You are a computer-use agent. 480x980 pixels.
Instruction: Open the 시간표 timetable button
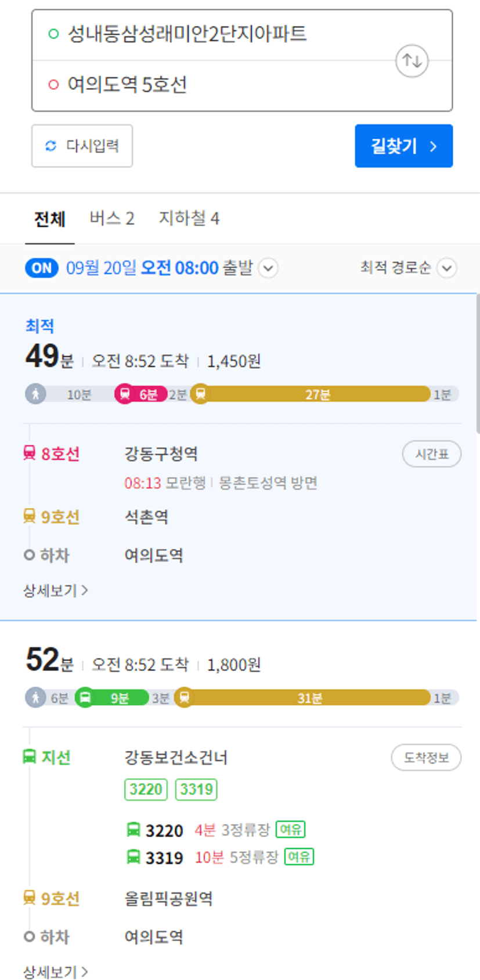coord(431,454)
